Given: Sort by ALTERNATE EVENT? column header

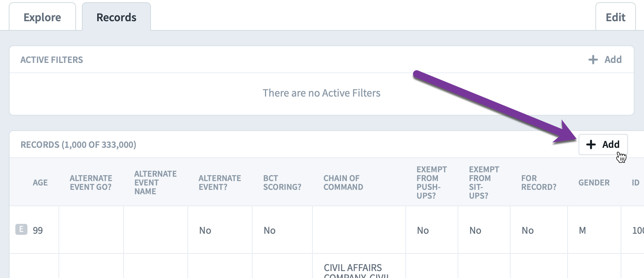Looking at the screenshot, I should tap(220, 183).
